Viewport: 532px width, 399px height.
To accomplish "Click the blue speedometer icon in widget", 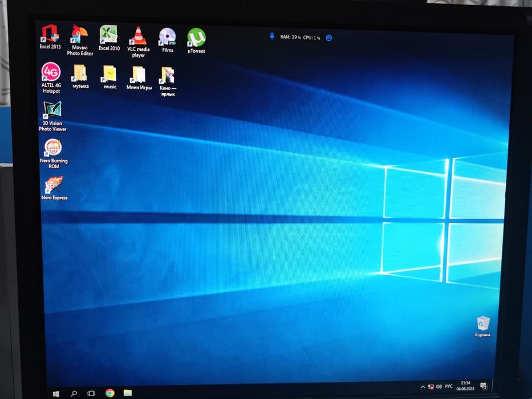I will pos(329,38).
